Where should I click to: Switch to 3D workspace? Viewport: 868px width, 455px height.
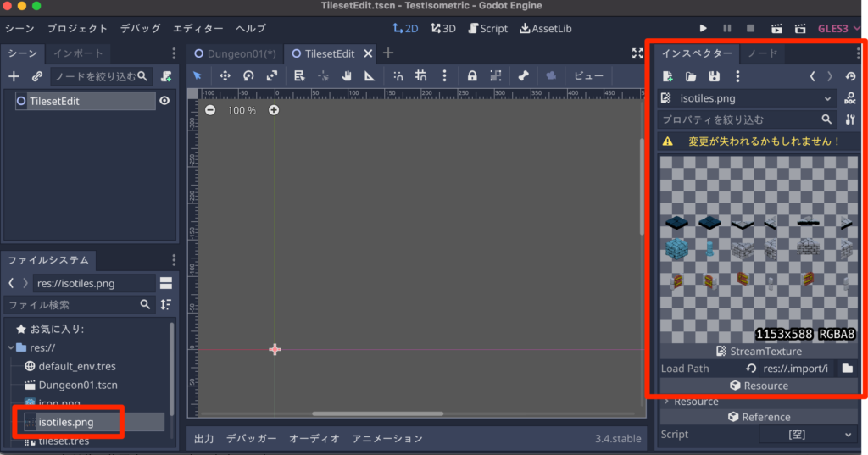click(x=443, y=28)
